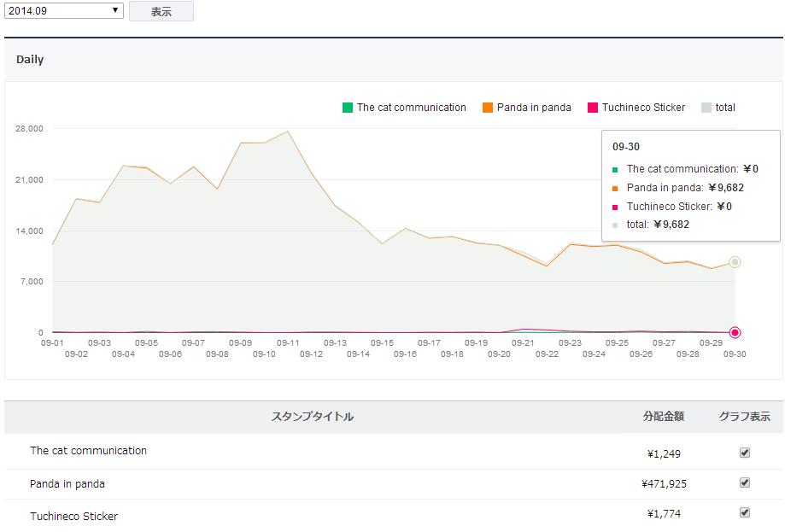Viewport: 785px width, 532px height.
Task: Uncheck graph display for The cat communication
Action: 744,453
